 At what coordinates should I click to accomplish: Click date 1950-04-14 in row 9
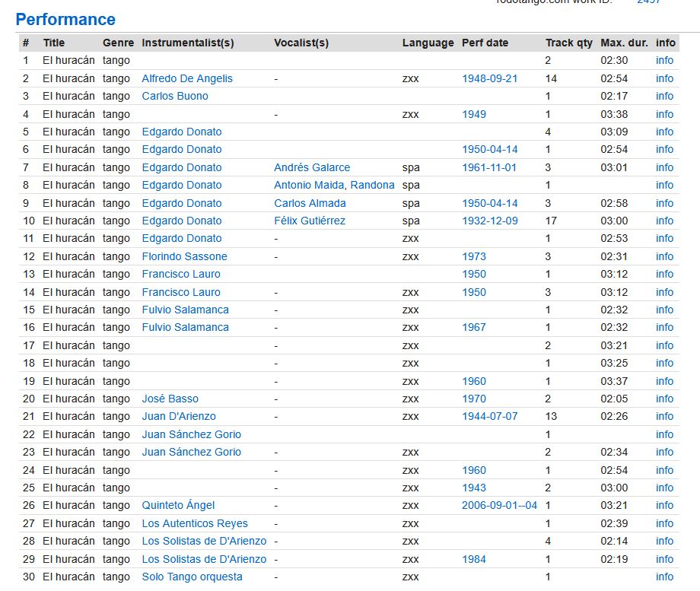pyautogui.click(x=490, y=203)
